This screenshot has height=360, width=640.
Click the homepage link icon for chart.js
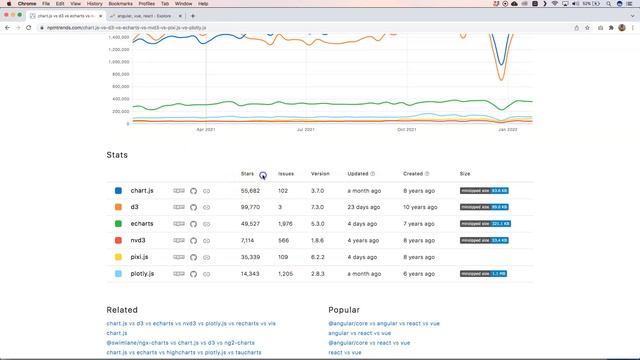click(207, 191)
